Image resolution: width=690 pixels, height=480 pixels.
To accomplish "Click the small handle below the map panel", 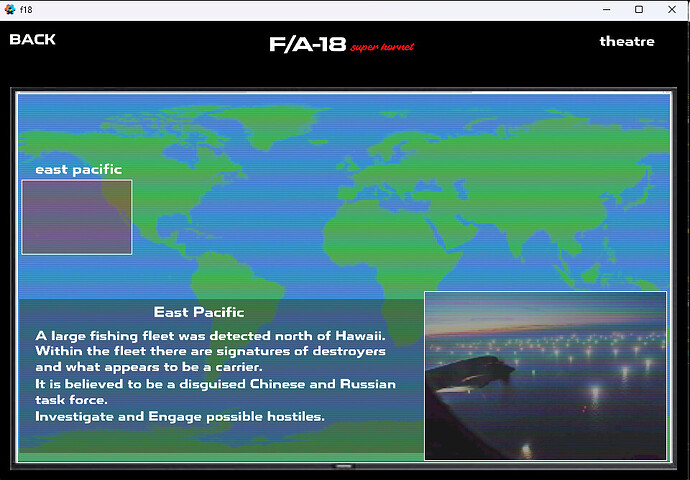I will [x=344, y=466].
